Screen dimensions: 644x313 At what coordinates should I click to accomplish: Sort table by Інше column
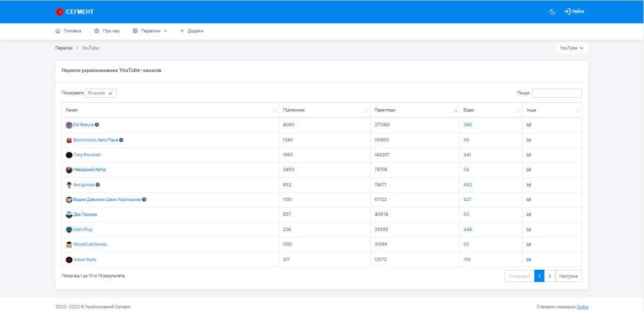point(552,110)
